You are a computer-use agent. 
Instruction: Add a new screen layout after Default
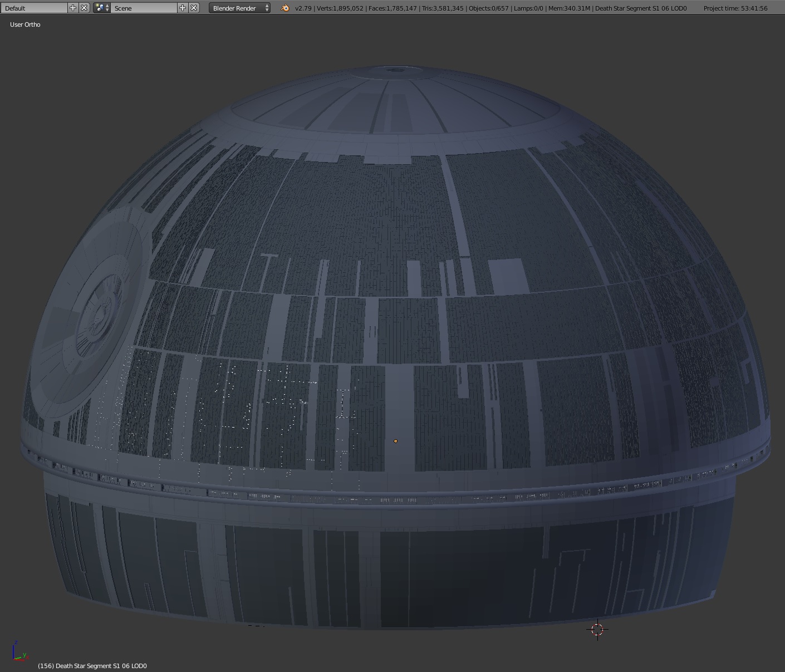click(73, 8)
